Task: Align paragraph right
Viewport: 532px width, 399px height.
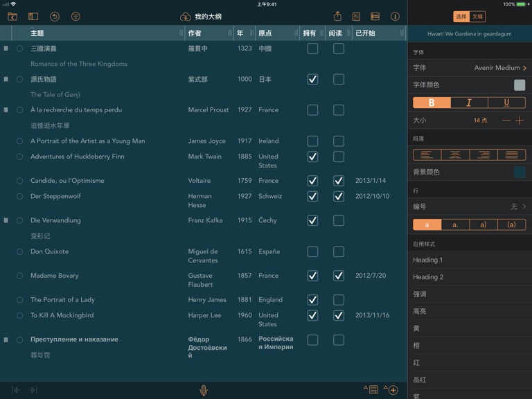Action: (484, 154)
